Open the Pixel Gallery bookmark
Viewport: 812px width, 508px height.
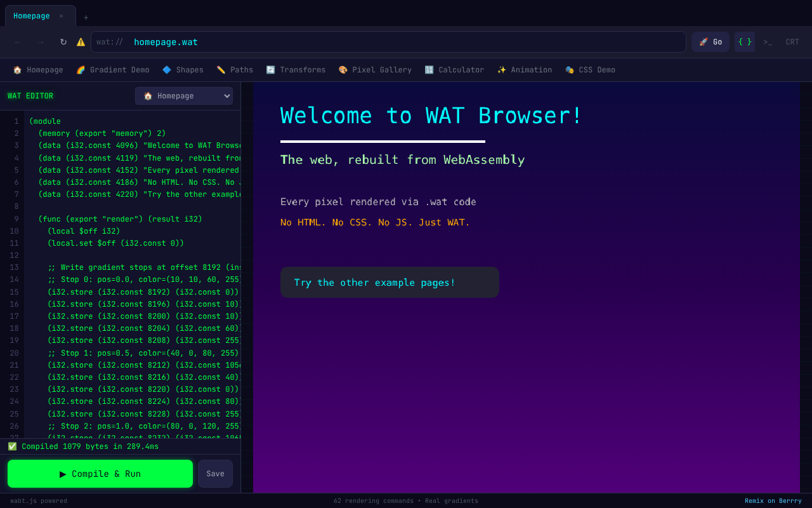[375, 70]
